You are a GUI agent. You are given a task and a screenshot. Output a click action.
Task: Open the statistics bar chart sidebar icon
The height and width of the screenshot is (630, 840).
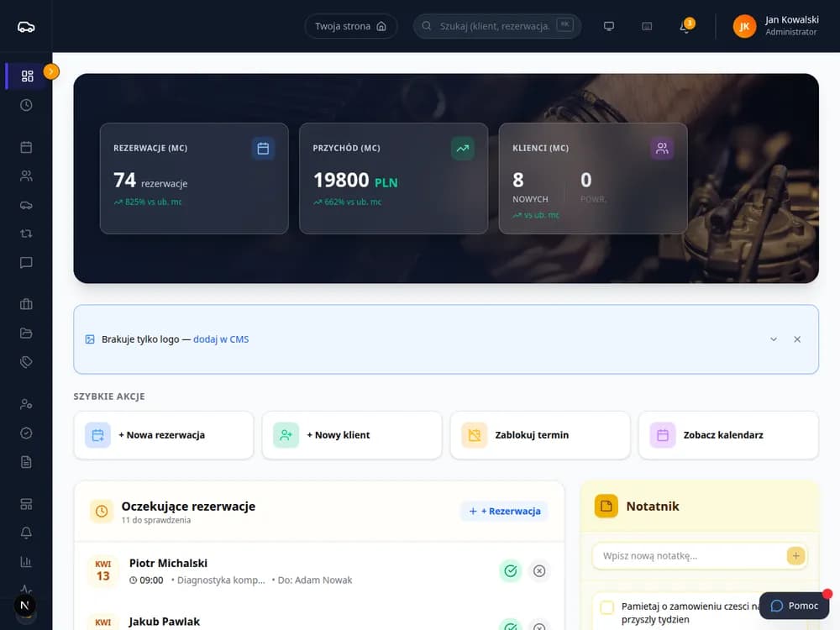click(x=26, y=561)
